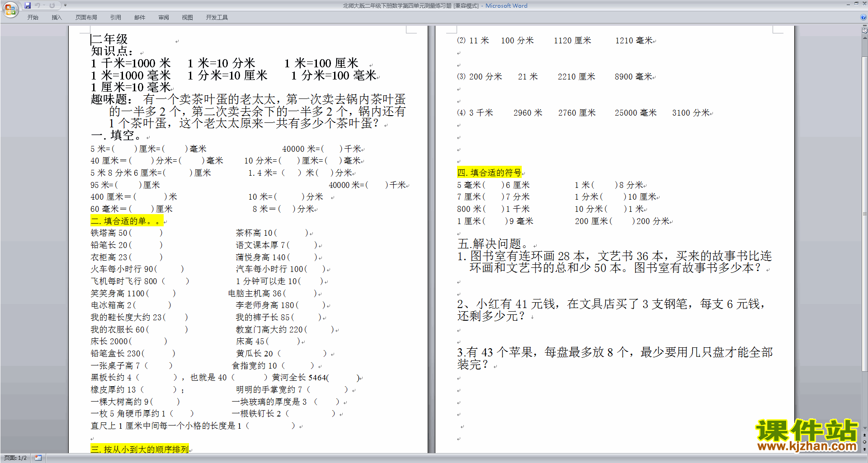Open the Select Browse Object round button
The width and height of the screenshot is (868, 463).
[865, 442]
